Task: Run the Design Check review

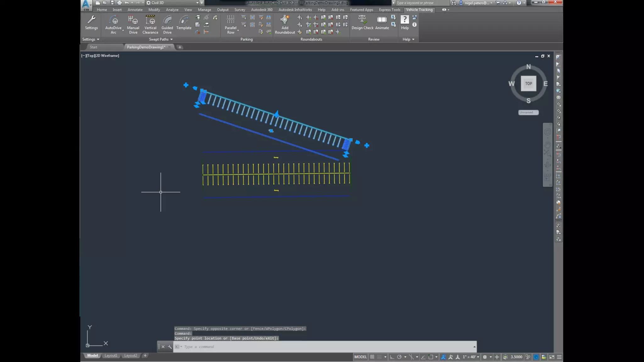Action: coord(362,22)
